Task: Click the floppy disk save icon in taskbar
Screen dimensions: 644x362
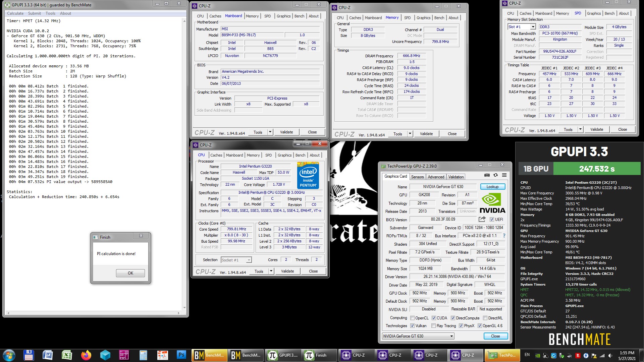Action: coord(29,355)
